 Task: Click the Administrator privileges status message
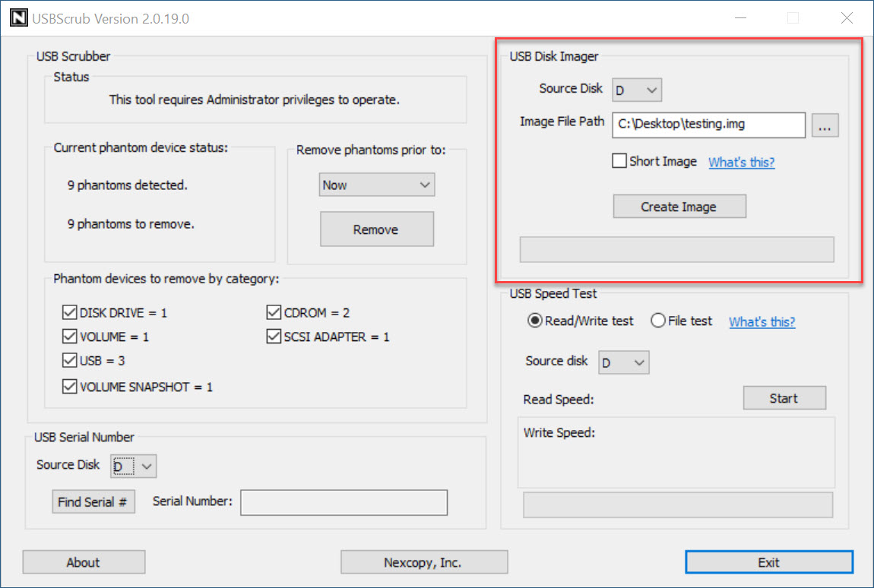point(254,100)
